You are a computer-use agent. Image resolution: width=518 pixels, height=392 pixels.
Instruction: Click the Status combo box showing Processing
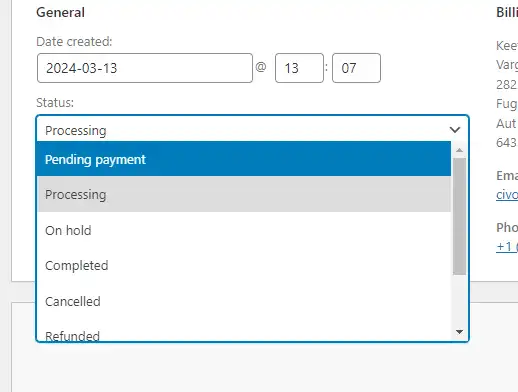[252, 130]
